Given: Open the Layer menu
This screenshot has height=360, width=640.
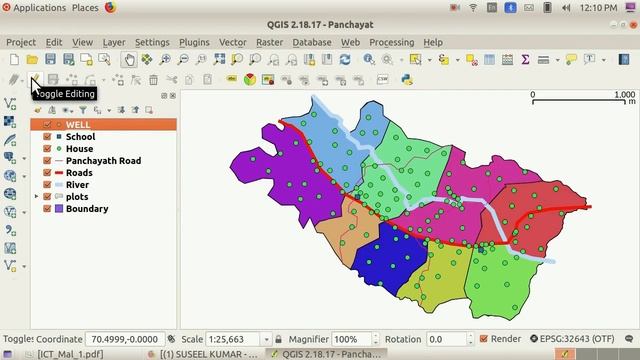Looking at the screenshot, I should coord(114,42).
